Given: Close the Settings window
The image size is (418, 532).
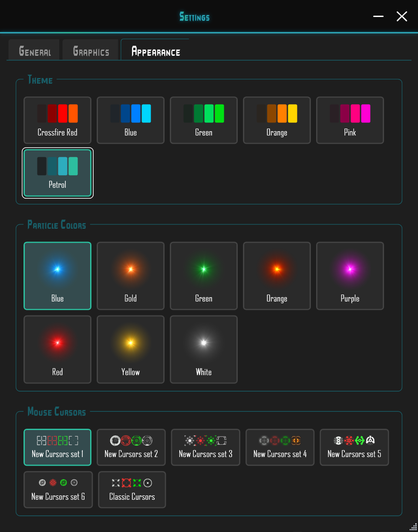Looking at the screenshot, I should click(x=402, y=17).
